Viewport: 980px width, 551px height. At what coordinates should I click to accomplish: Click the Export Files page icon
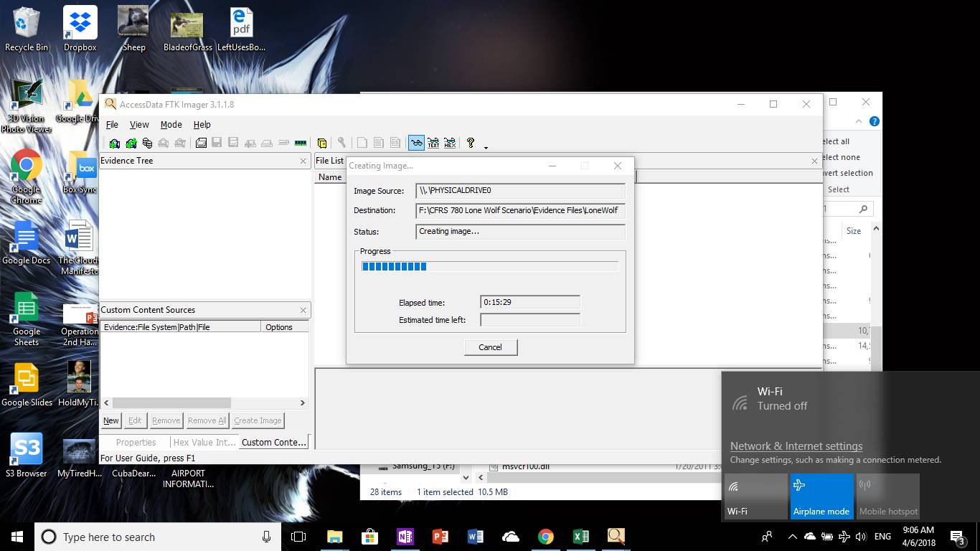[362, 143]
